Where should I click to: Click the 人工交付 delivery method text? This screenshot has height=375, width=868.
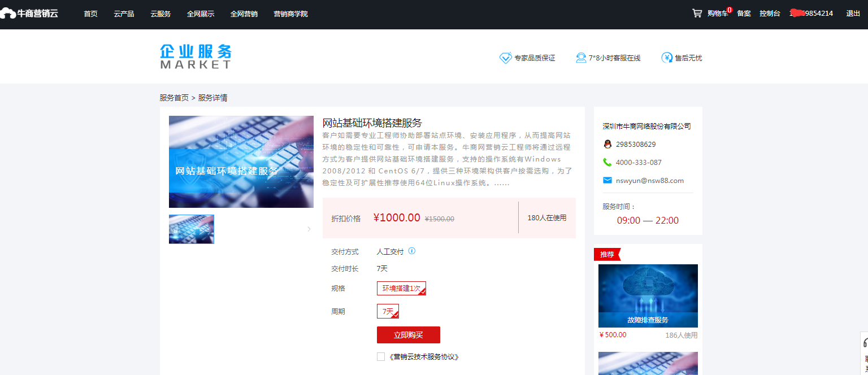[x=390, y=252]
